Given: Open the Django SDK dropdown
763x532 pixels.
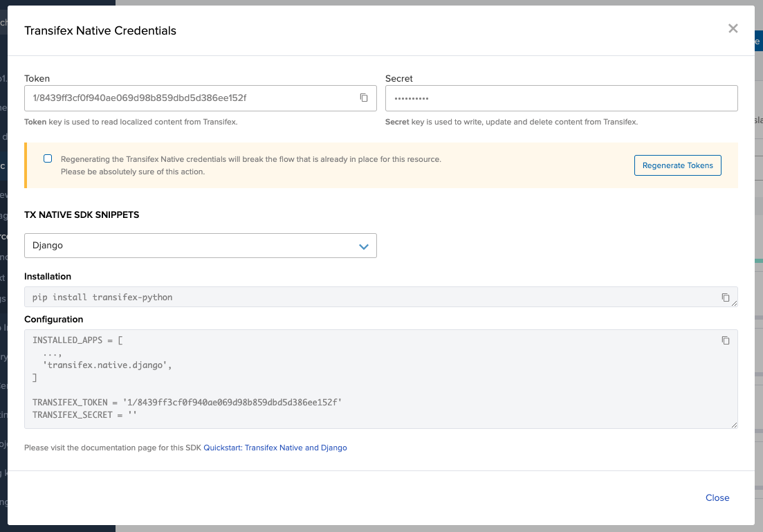Looking at the screenshot, I should 201,246.
